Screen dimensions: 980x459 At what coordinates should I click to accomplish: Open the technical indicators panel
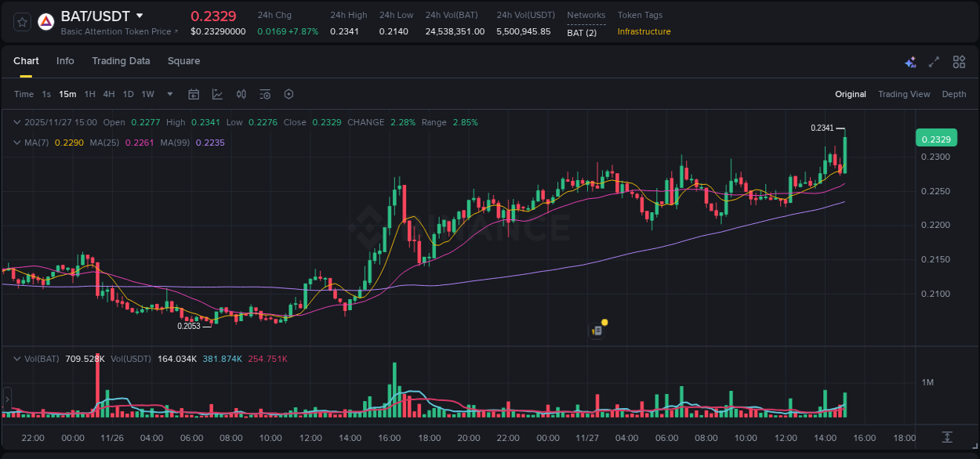tap(265, 93)
